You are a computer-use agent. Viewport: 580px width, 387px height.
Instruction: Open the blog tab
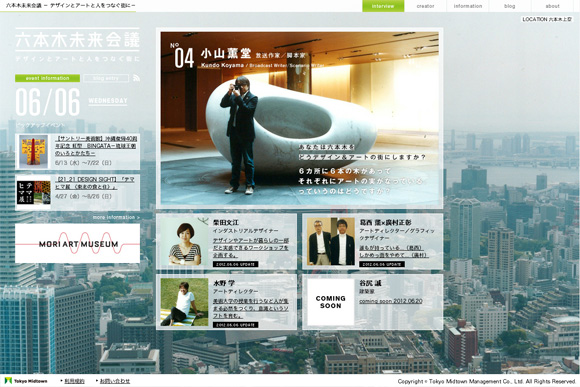510,6
